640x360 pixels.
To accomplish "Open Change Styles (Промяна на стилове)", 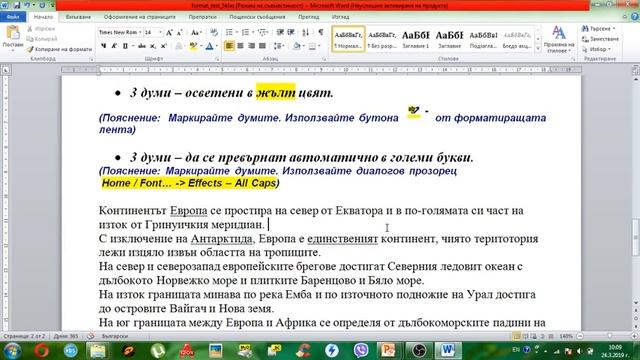I will (x=559, y=39).
